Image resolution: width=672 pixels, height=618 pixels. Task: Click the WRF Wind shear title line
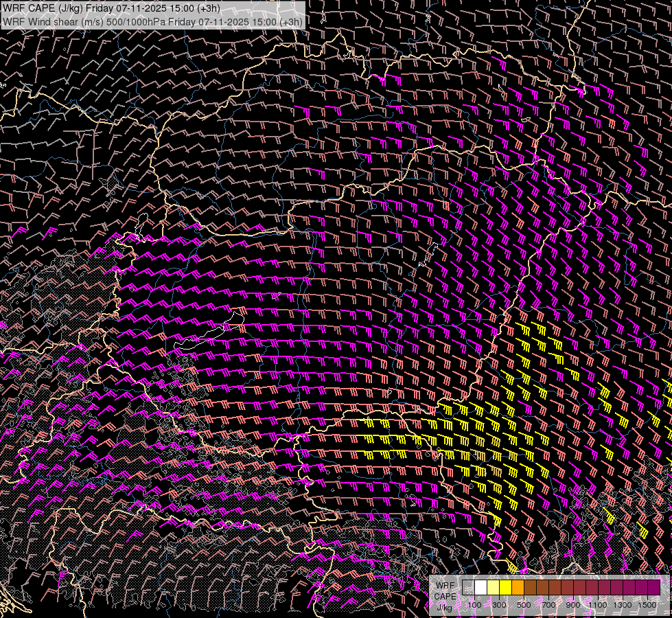point(152,22)
